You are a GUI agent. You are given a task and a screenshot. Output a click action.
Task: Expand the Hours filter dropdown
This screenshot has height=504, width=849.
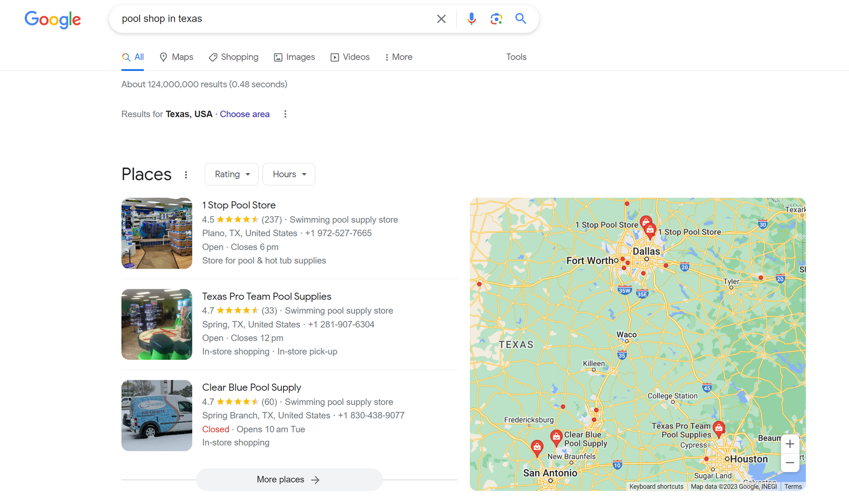289,174
